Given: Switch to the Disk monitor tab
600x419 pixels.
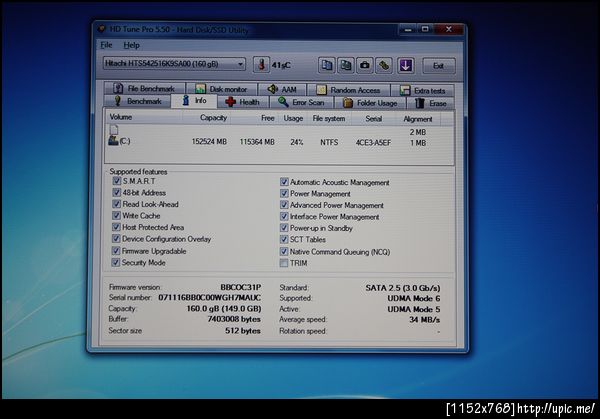Looking at the screenshot, I should [x=222, y=89].
